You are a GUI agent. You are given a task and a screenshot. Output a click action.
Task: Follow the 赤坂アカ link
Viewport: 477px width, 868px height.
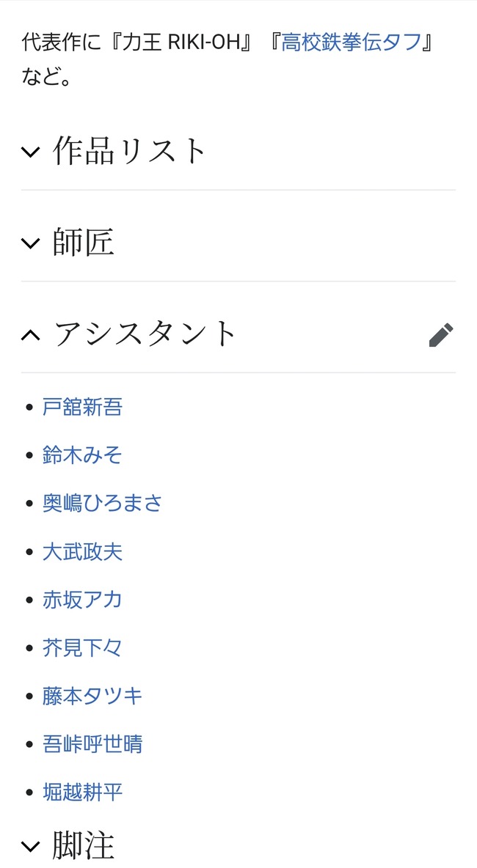point(82,600)
